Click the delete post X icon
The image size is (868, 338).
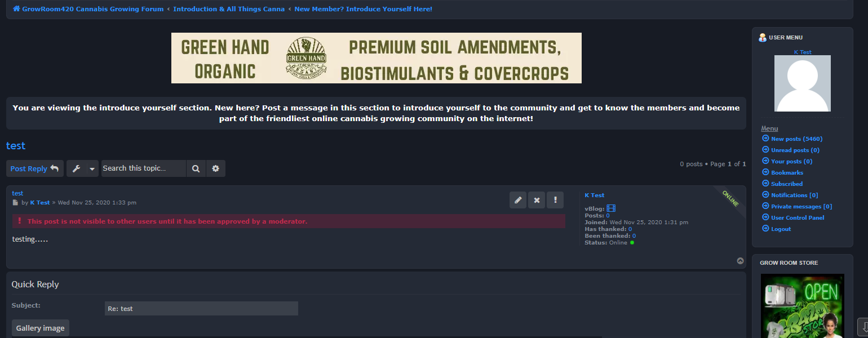coord(537,200)
